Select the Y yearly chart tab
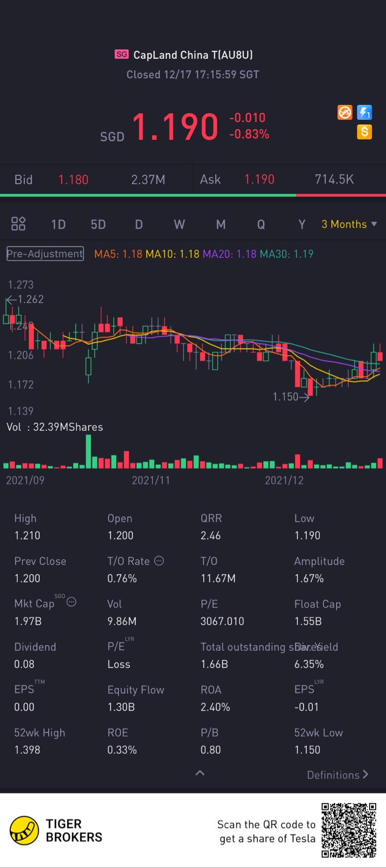 (302, 224)
